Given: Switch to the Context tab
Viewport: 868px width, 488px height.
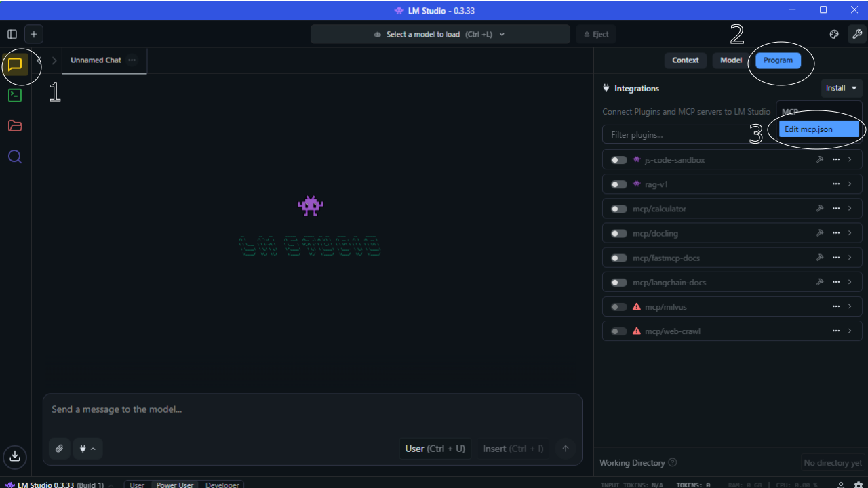Looking at the screenshot, I should [685, 60].
